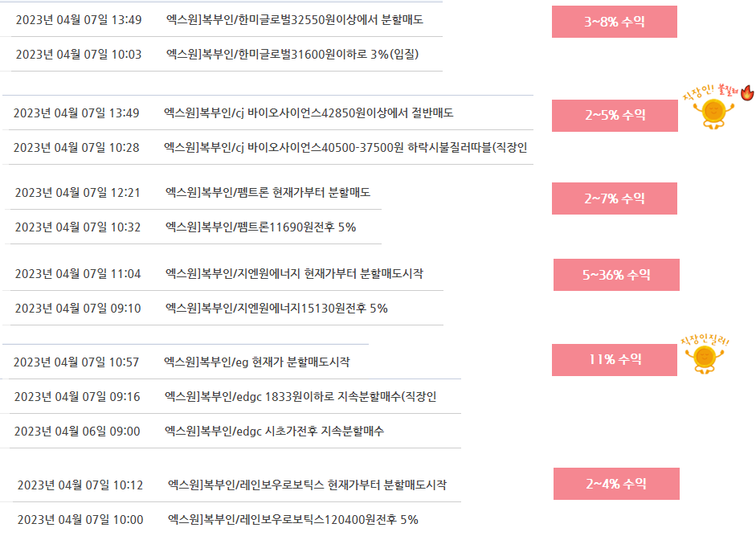Open 레인보우로보틱스120400원전후 5% message

(292, 520)
